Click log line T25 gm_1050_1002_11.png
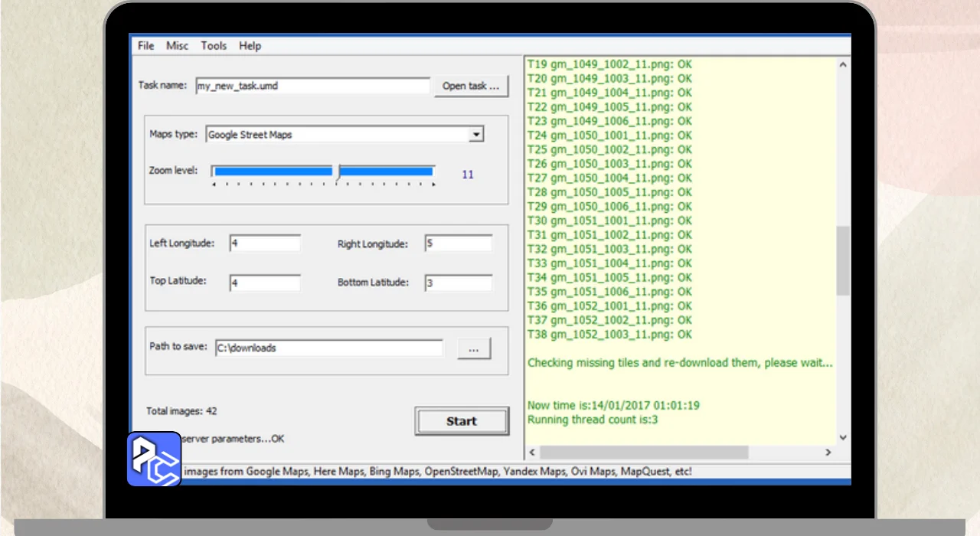 tap(609, 149)
